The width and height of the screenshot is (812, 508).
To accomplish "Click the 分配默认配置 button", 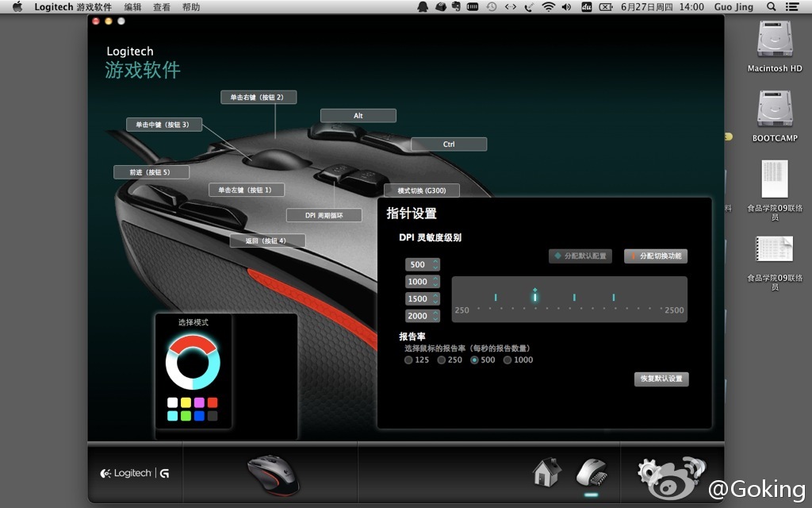I will tap(580, 256).
